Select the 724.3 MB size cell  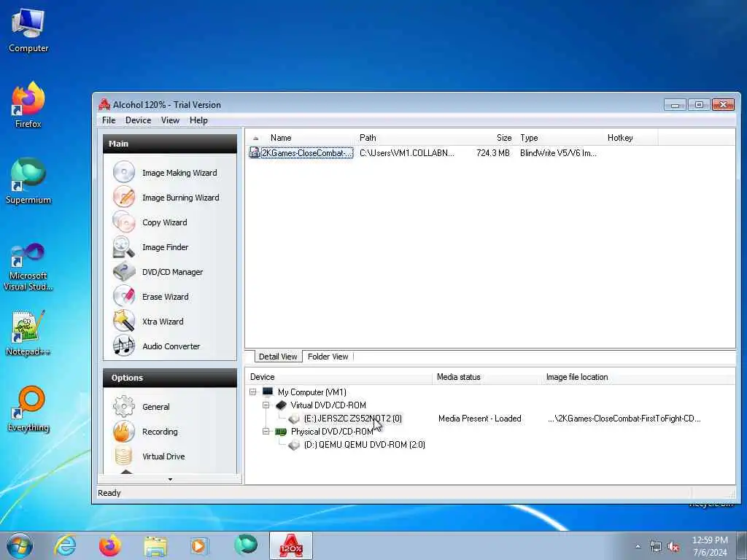[x=493, y=153]
